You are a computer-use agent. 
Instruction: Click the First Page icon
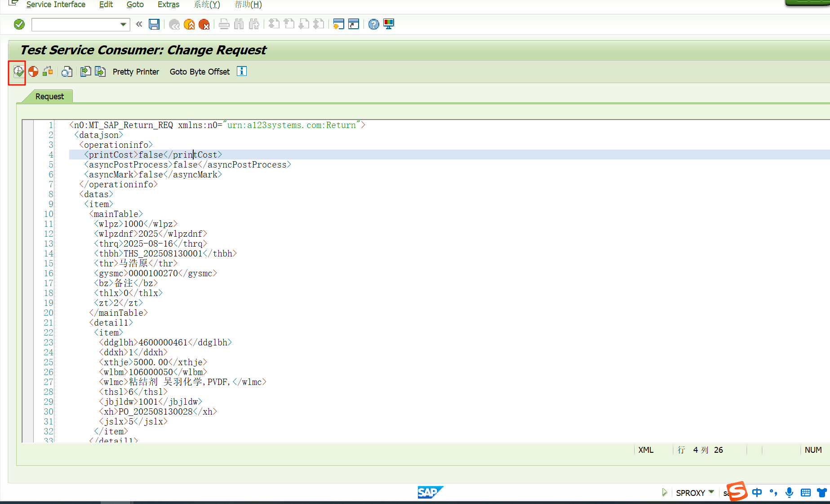click(x=274, y=24)
